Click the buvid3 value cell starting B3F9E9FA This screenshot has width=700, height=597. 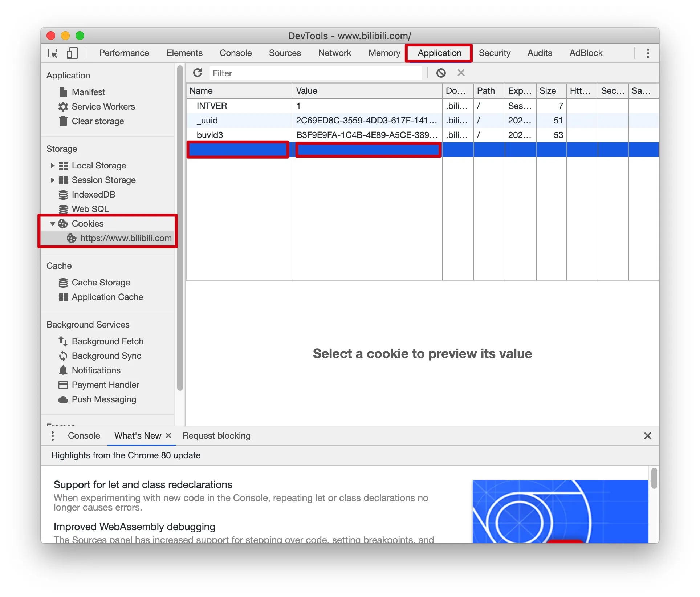tap(367, 135)
